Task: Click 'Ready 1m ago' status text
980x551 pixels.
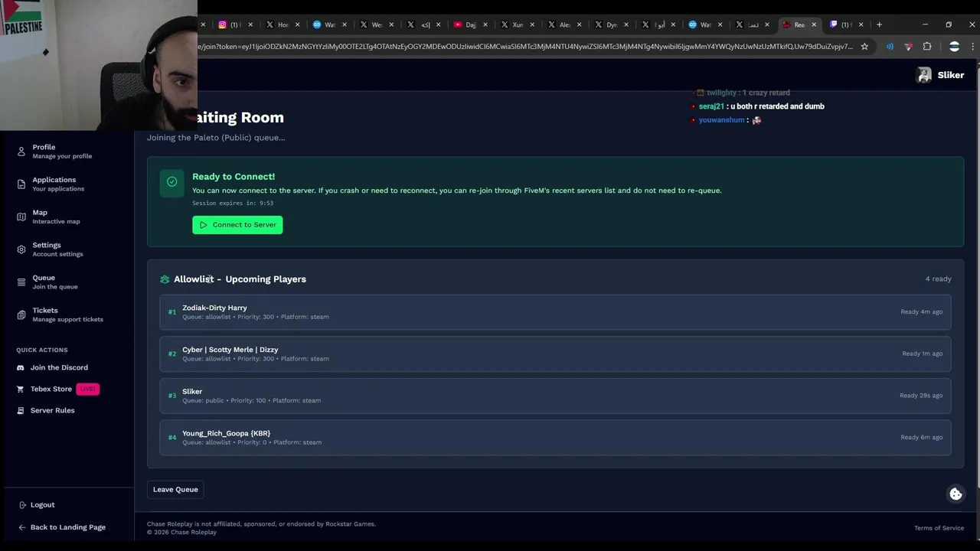Action: pos(922,354)
